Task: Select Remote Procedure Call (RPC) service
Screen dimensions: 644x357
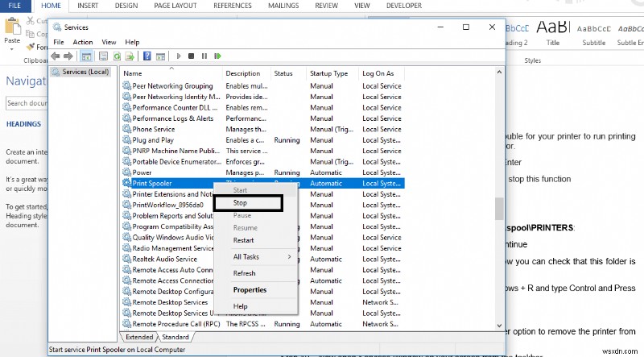Action: click(x=263, y=324)
